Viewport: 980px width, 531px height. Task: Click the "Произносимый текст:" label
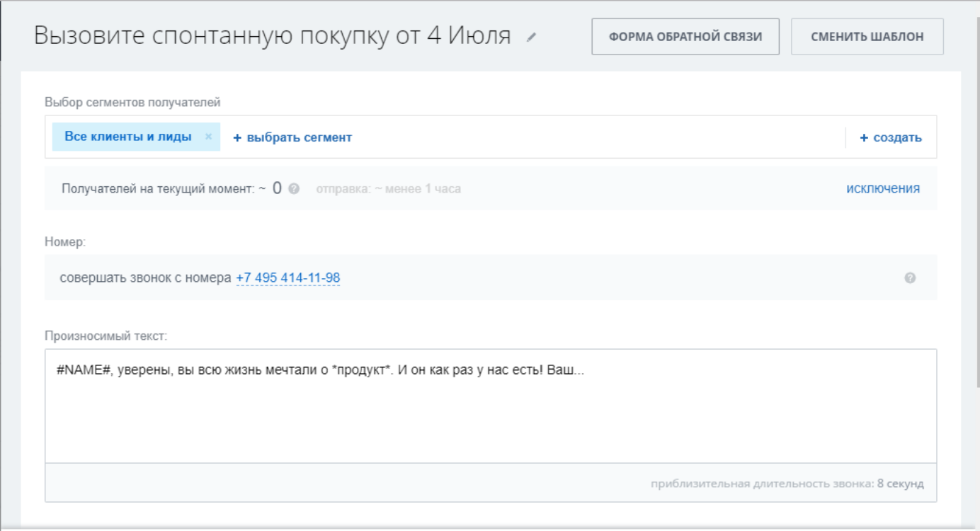pos(106,336)
